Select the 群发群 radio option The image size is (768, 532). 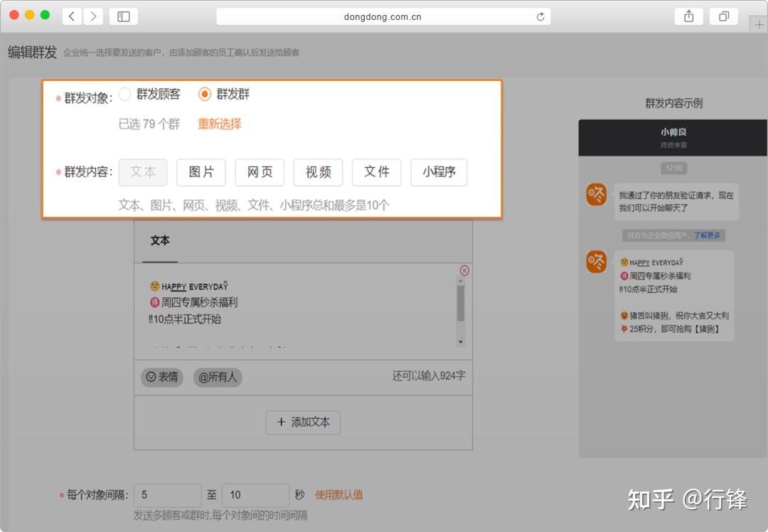click(x=205, y=94)
